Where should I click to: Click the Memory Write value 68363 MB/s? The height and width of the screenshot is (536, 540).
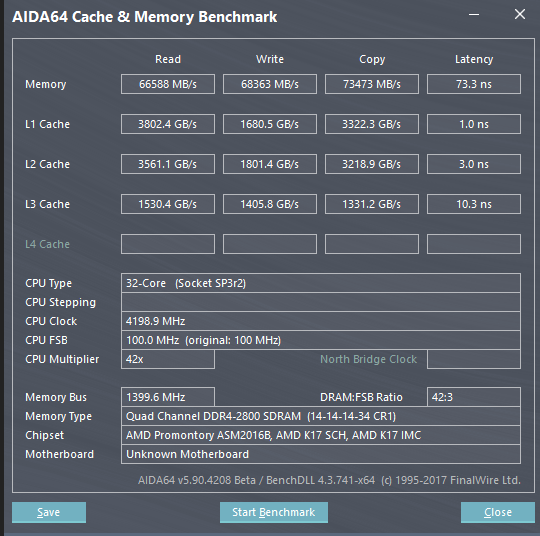click(270, 84)
